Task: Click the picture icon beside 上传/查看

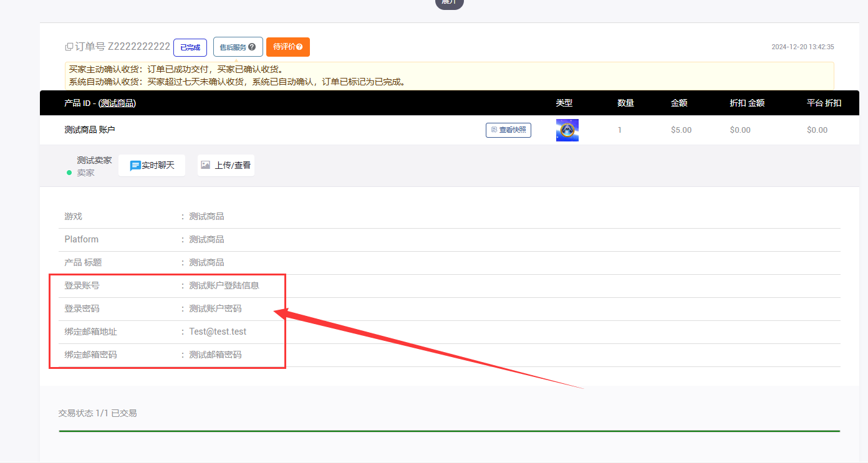Action: click(205, 165)
